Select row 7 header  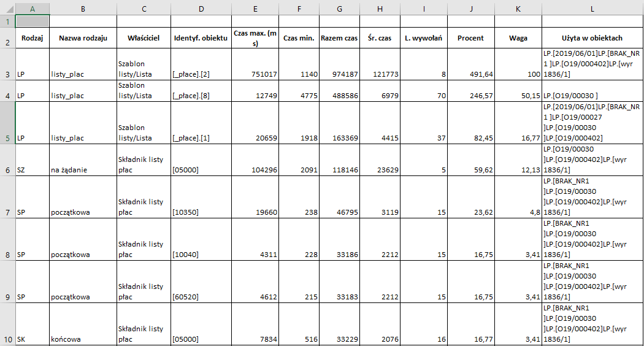click(x=7, y=197)
